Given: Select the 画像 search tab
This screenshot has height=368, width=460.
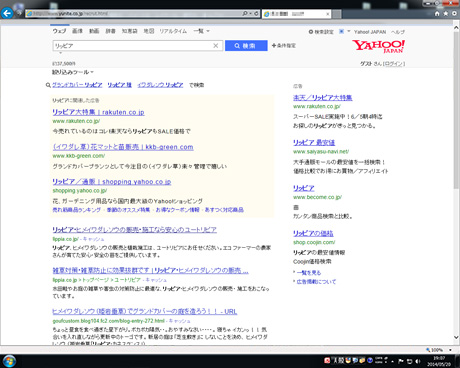Looking at the screenshot, I should click(77, 31).
